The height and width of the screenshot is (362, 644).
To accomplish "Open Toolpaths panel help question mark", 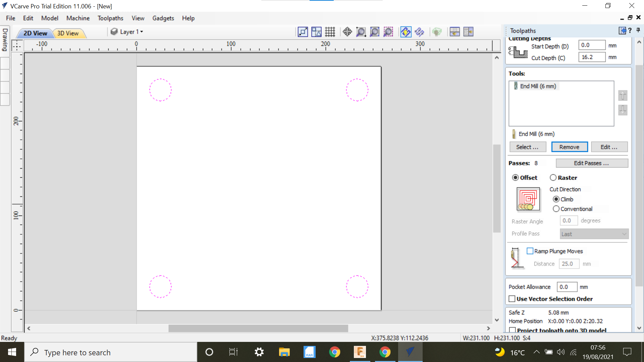I will pyautogui.click(x=630, y=31).
